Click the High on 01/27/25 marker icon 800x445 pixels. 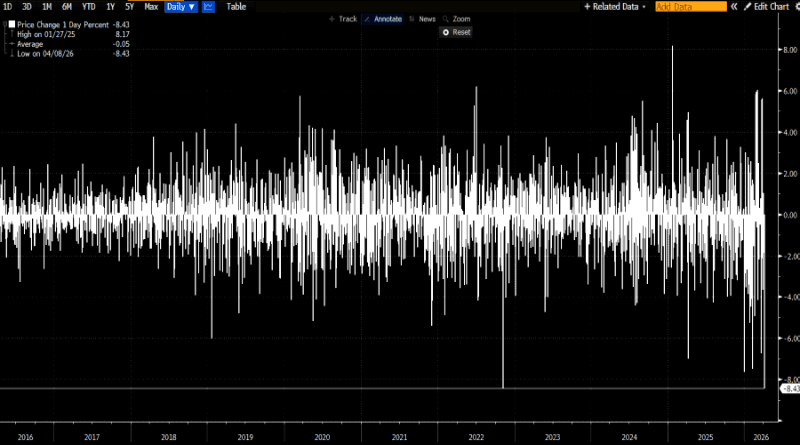click(x=11, y=34)
